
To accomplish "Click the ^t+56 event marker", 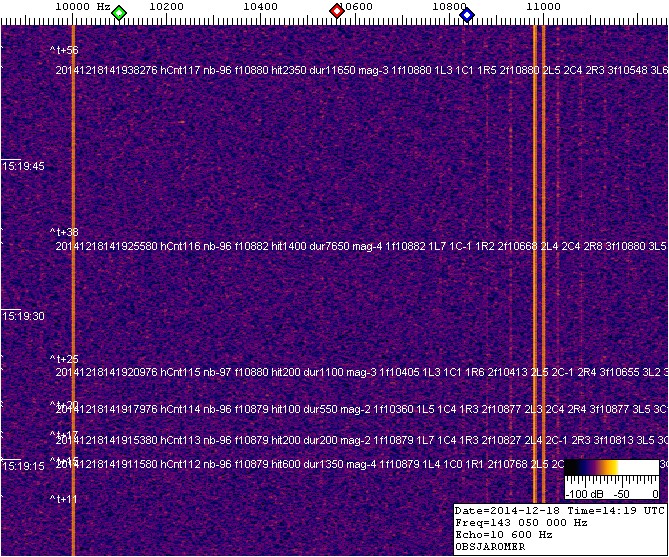I will point(65,50).
